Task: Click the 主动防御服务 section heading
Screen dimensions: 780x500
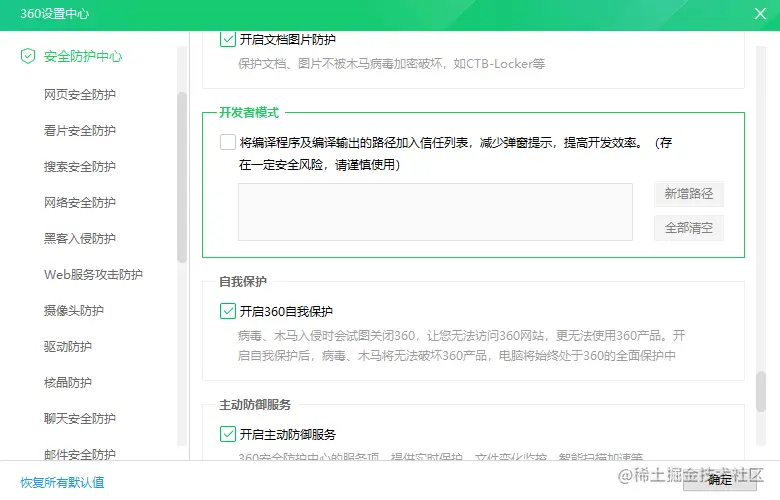Action: click(255, 404)
